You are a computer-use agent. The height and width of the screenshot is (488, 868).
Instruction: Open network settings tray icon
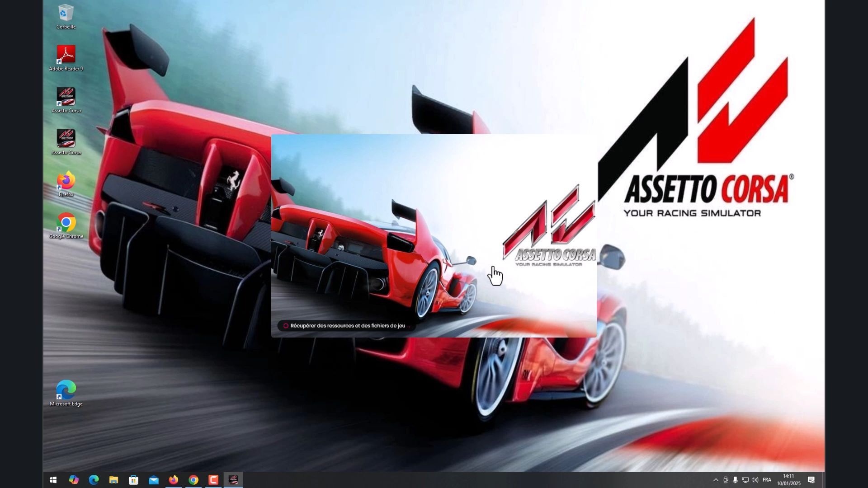[x=745, y=480]
